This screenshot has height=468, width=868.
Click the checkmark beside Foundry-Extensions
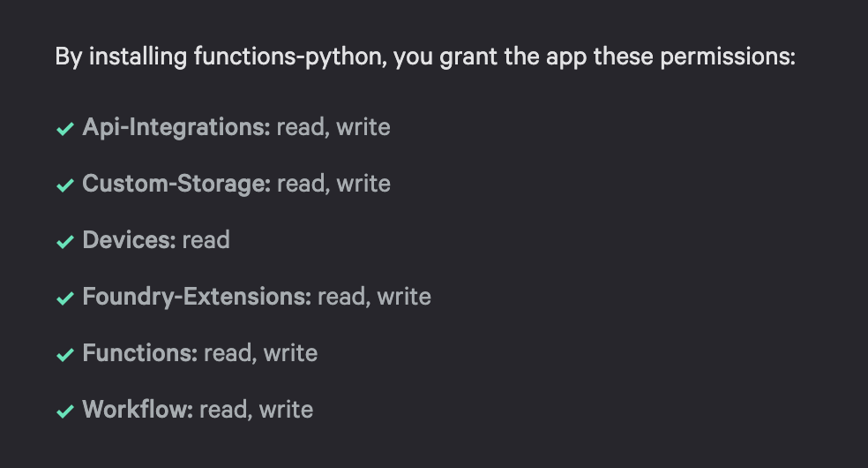tap(64, 298)
